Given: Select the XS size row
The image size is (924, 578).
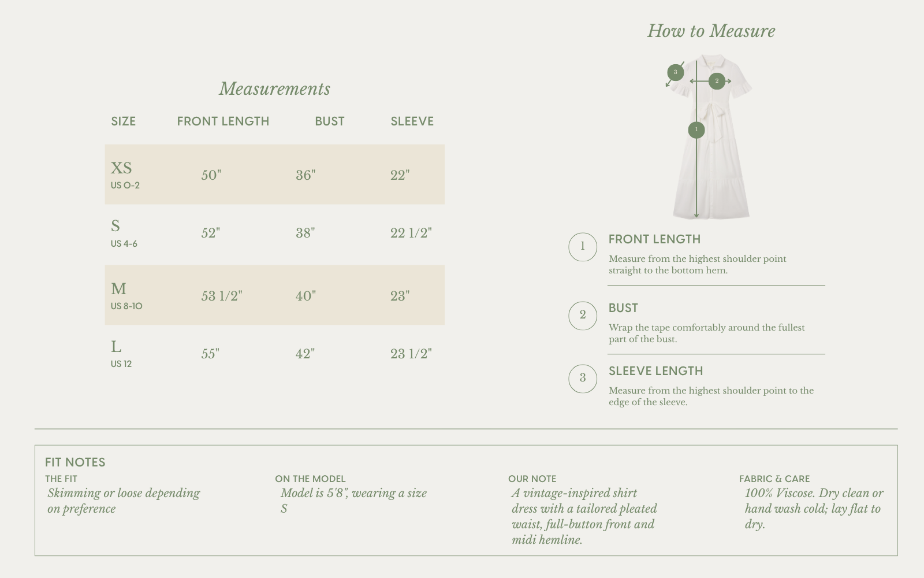Looking at the screenshot, I should point(274,174).
